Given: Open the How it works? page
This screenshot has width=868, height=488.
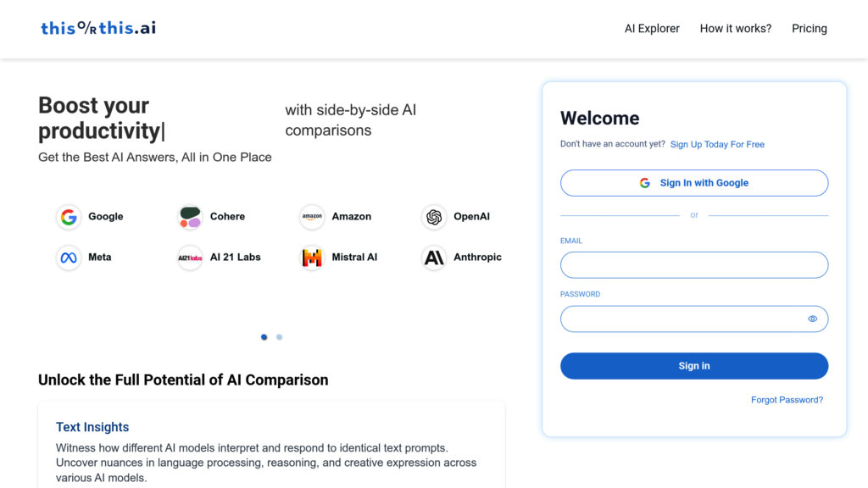Looking at the screenshot, I should point(736,29).
